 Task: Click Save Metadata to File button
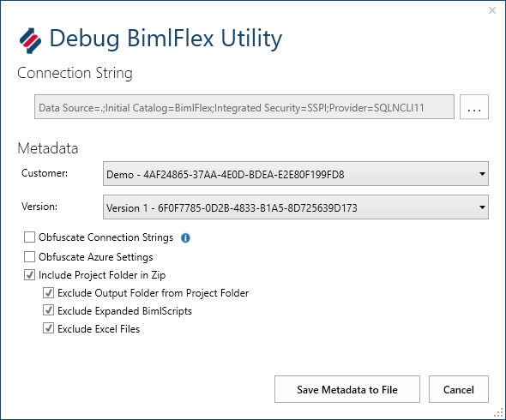pyautogui.click(x=347, y=389)
